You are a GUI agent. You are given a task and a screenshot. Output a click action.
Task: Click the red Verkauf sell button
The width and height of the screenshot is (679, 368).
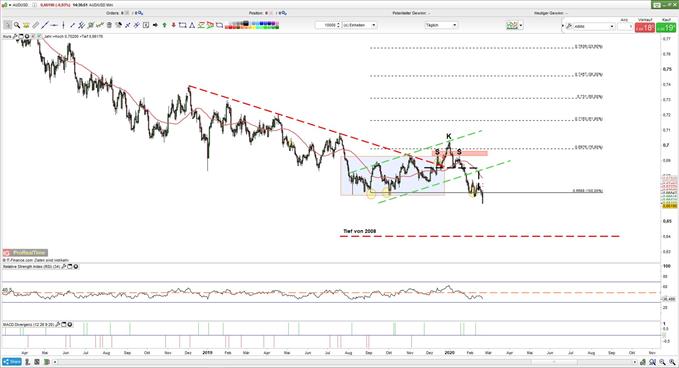645,28
